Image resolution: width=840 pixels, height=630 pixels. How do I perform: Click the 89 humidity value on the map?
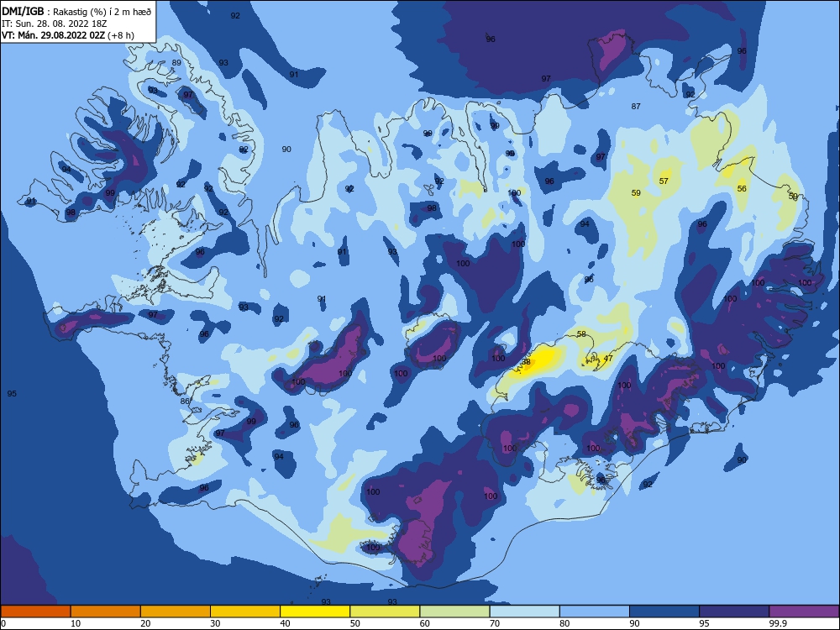tap(176, 63)
